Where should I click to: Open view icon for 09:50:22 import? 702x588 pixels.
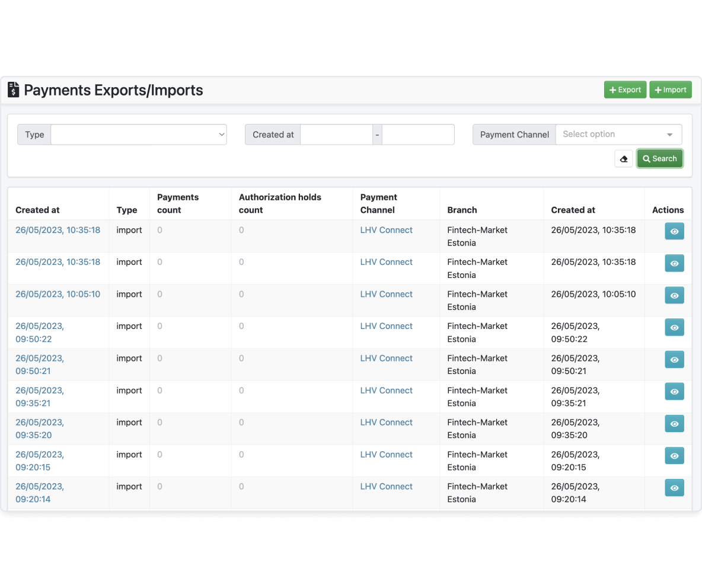pyautogui.click(x=674, y=328)
